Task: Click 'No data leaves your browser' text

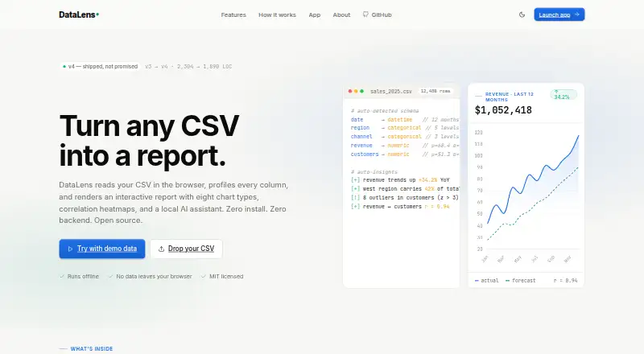Action: [x=154, y=277]
